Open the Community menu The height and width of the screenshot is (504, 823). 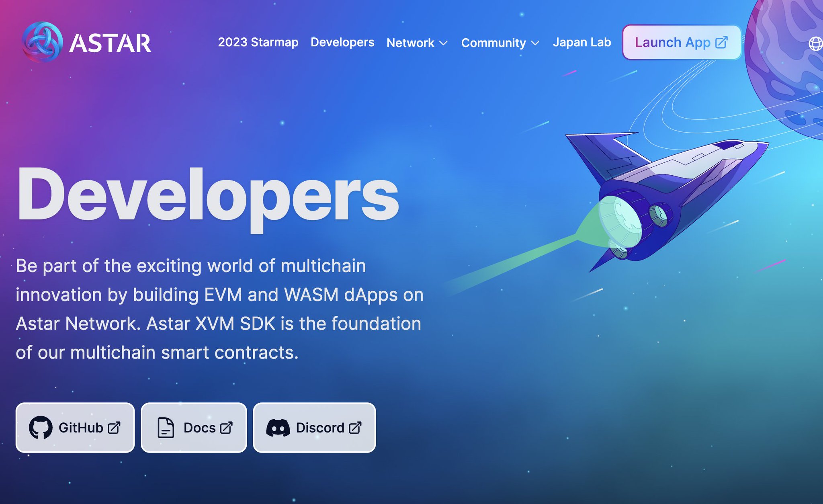coord(500,43)
